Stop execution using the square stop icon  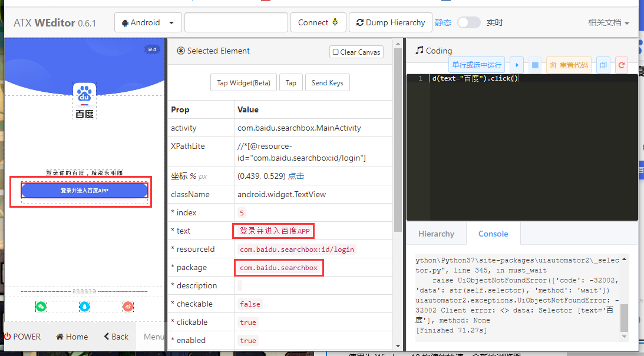tap(534, 65)
